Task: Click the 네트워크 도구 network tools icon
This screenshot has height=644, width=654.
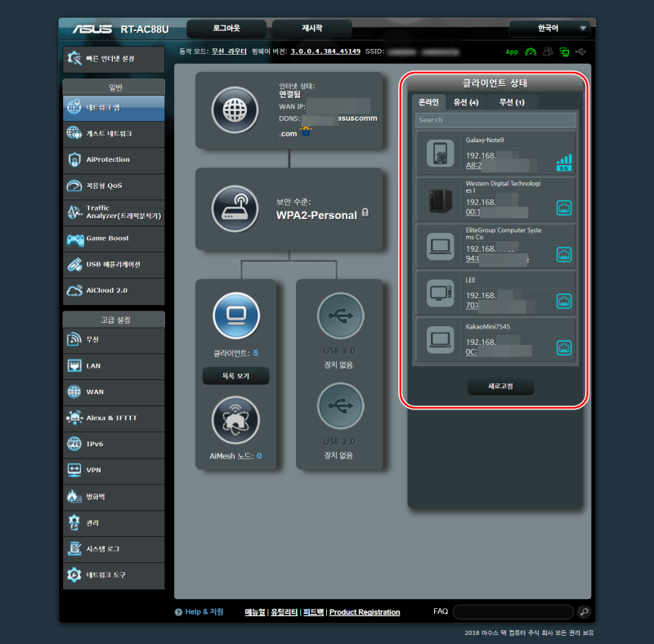Action: click(x=74, y=575)
